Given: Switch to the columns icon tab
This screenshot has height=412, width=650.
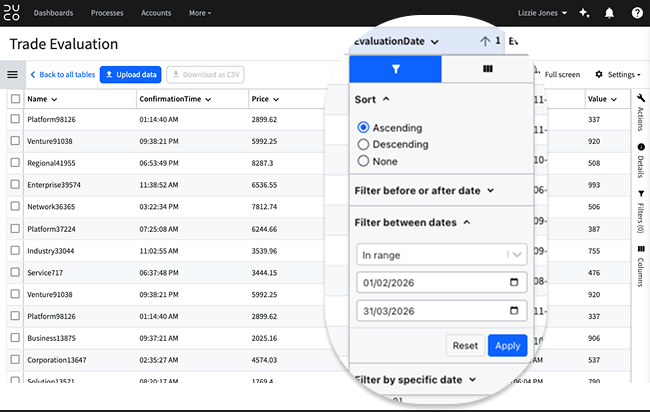Looking at the screenshot, I should coord(488,69).
